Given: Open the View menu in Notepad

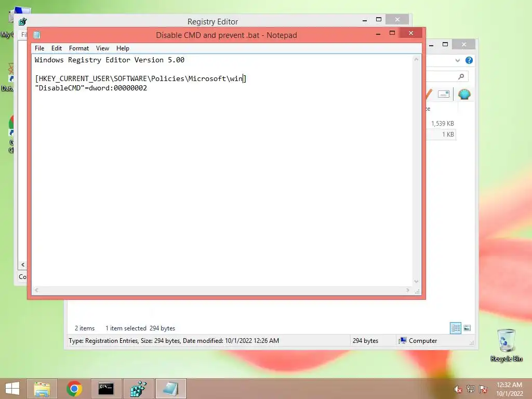Looking at the screenshot, I should click(102, 48).
